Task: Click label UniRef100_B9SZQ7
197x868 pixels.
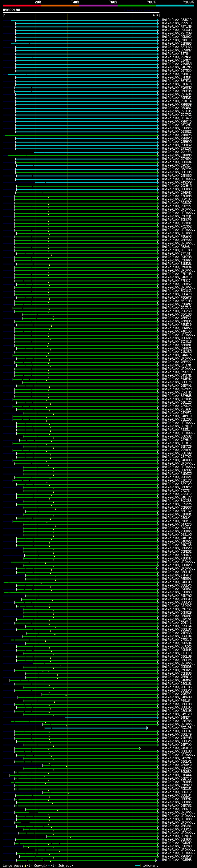Action: [x=177, y=149]
